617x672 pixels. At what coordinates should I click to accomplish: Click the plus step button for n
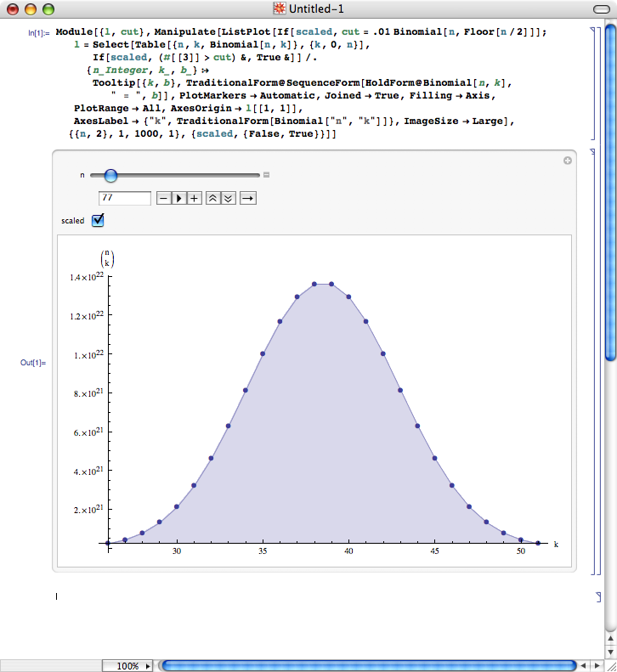(195, 198)
